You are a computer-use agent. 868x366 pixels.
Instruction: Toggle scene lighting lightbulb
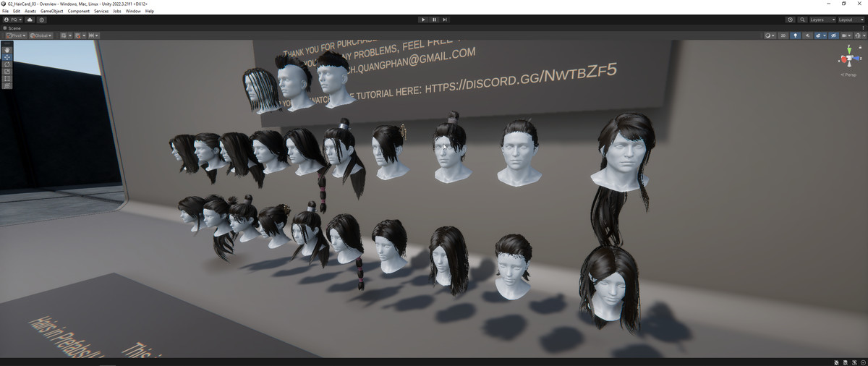point(795,35)
